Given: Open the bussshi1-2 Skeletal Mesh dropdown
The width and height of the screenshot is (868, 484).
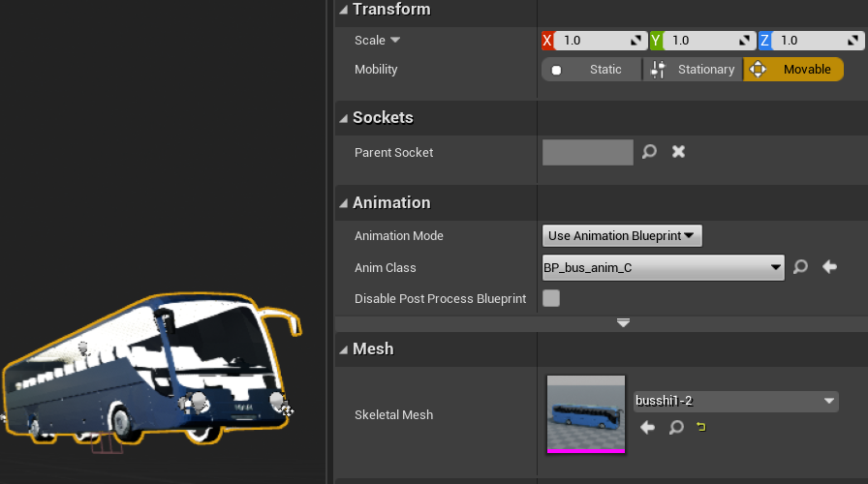Looking at the screenshot, I should [735, 401].
